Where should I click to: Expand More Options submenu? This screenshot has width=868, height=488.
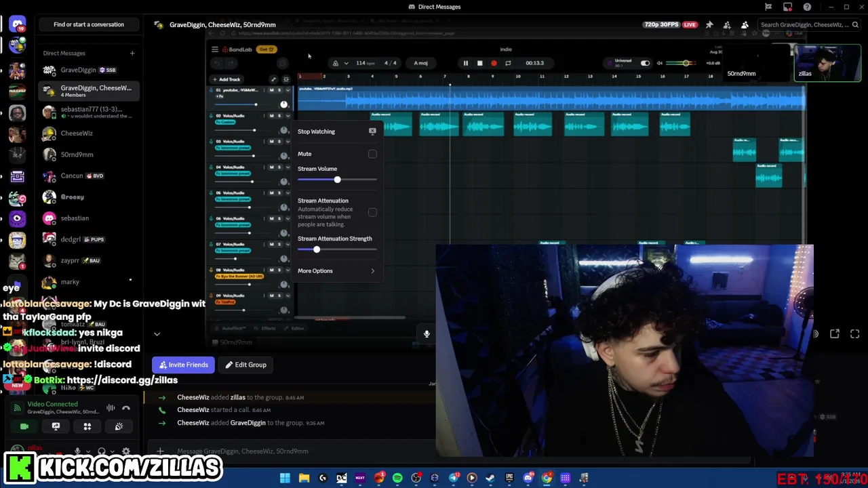click(336, 271)
